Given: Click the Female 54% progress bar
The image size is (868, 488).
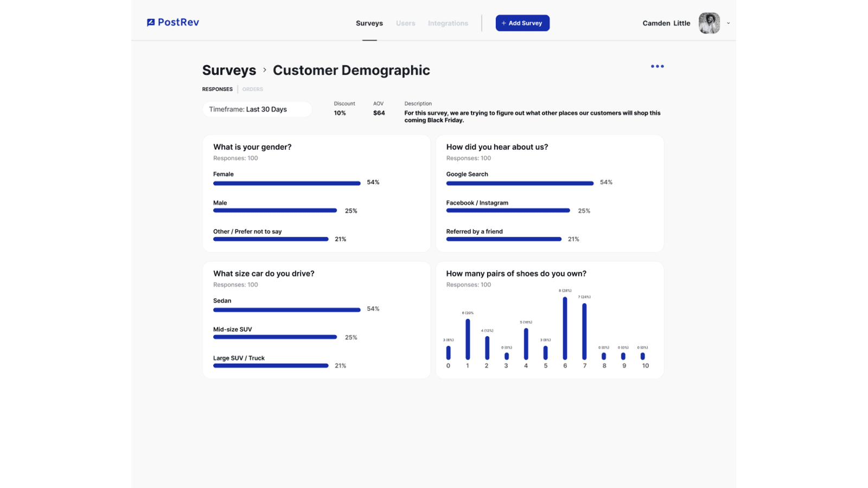Looking at the screenshot, I should point(286,183).
